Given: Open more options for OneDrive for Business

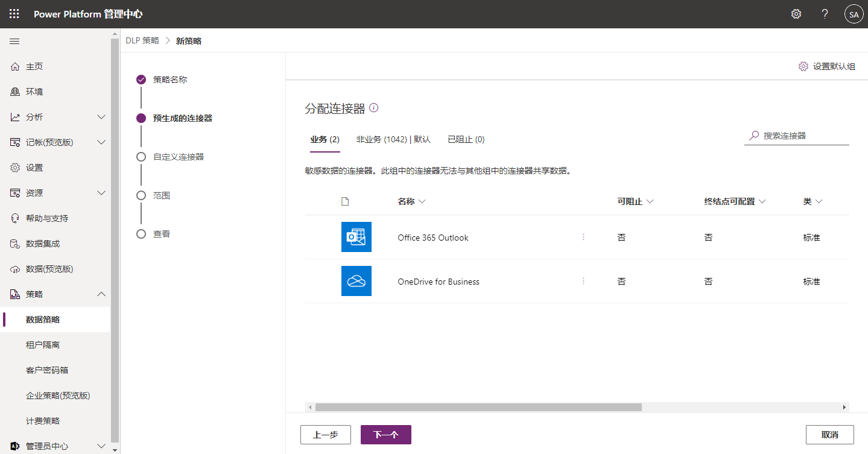Looking at the screenshot, I should click(x=583, y=282).
